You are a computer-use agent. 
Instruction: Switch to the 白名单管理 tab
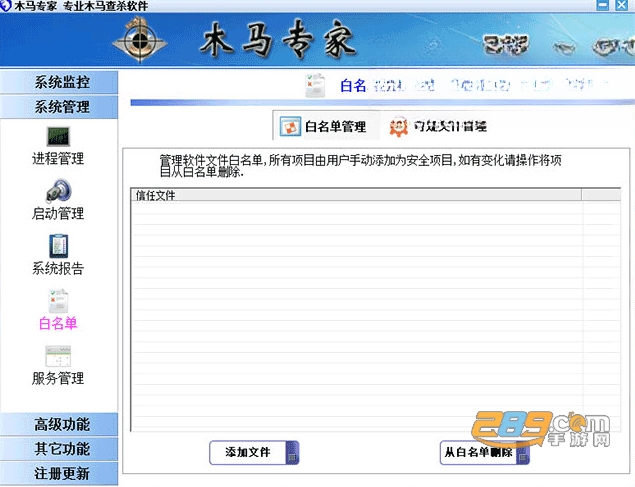pyautogui.click(x=326, y=126)
